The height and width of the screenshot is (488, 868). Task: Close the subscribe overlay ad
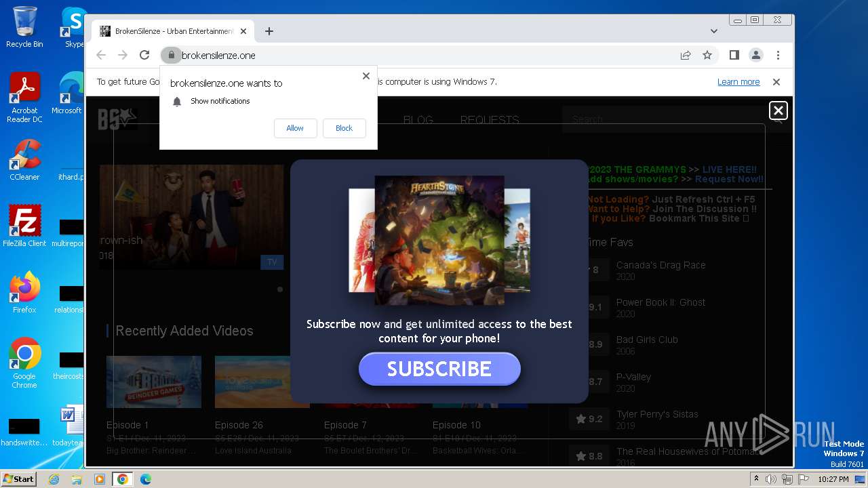(x=778, y=110)
